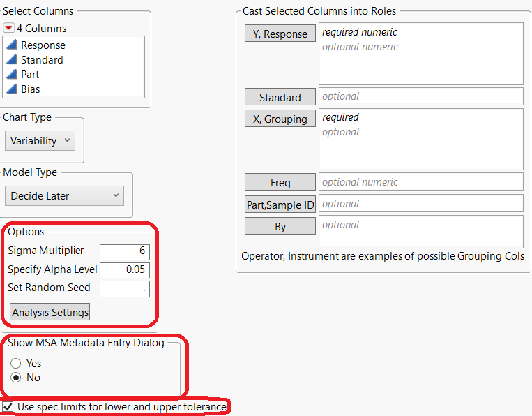532x416 pixels.
Task: Click the Specify Alpha Level input field
Action: (x=125, y=269)
